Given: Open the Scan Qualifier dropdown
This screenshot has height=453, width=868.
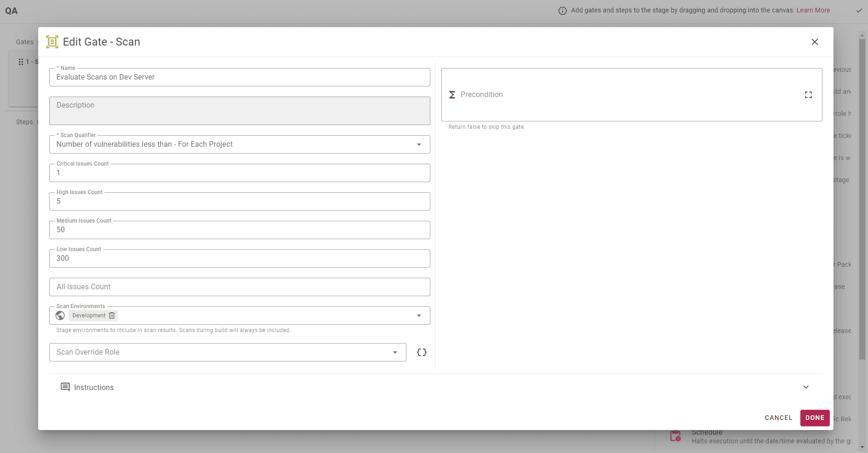Looking at the screenshot, I should tap(418, 144).
